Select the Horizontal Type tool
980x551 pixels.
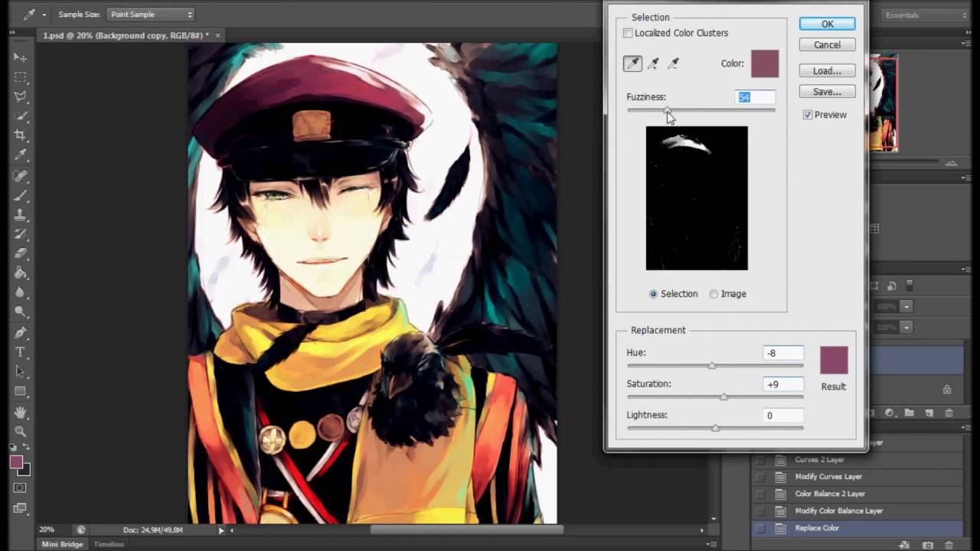point(21,352)
